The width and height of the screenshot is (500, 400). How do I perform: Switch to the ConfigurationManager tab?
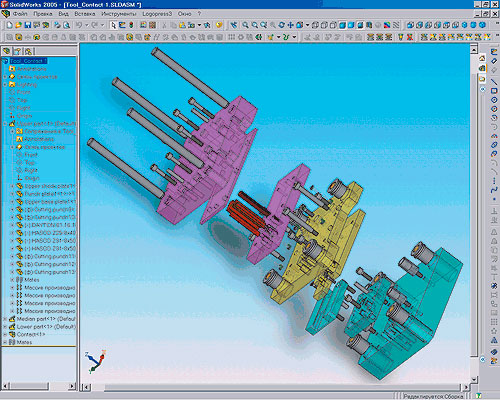pyautogui.click(x=28, y=51)
